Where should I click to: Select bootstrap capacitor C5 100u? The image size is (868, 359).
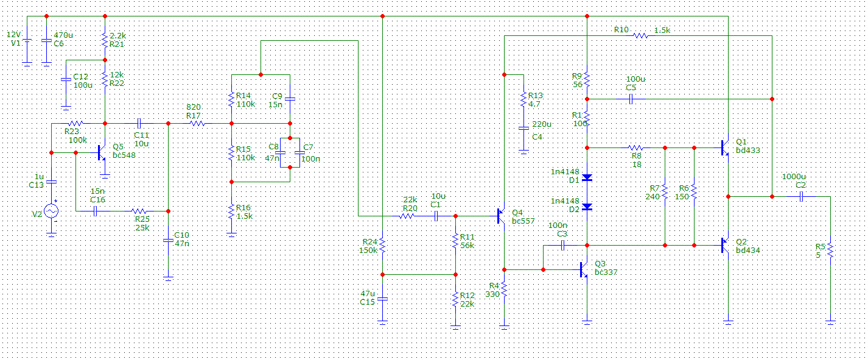(x=631, y=99)
